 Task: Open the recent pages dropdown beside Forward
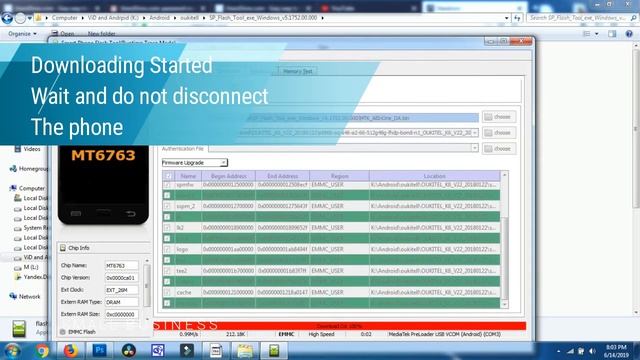tap(30, 18)
